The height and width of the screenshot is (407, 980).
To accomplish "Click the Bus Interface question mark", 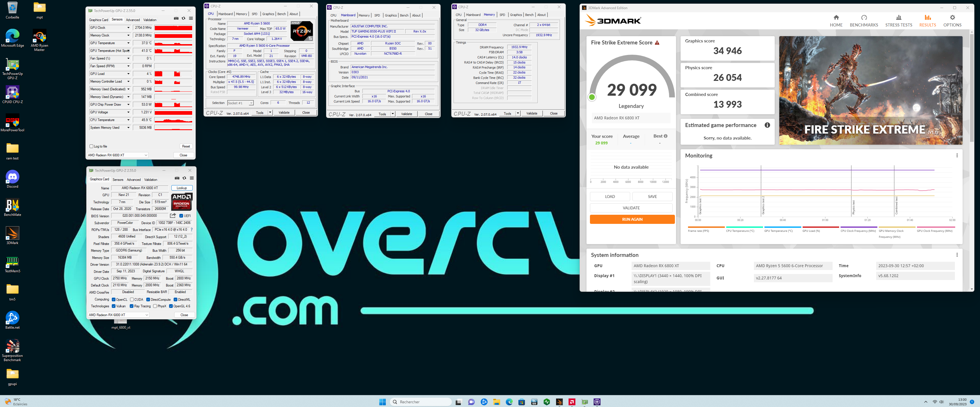I will pos(191,230).
